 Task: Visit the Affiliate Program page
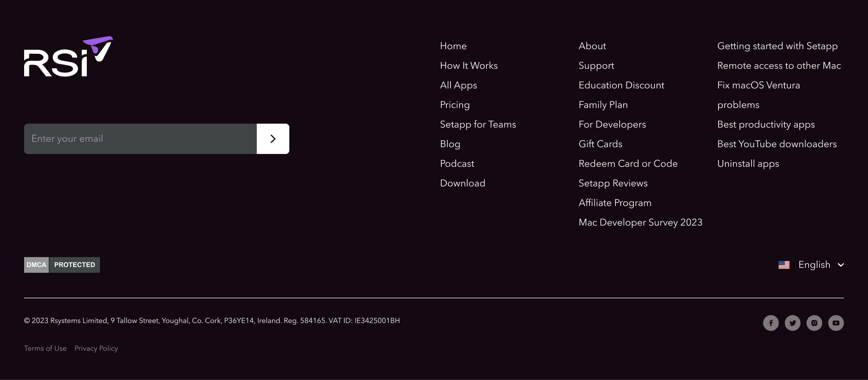tap(615, 203)
